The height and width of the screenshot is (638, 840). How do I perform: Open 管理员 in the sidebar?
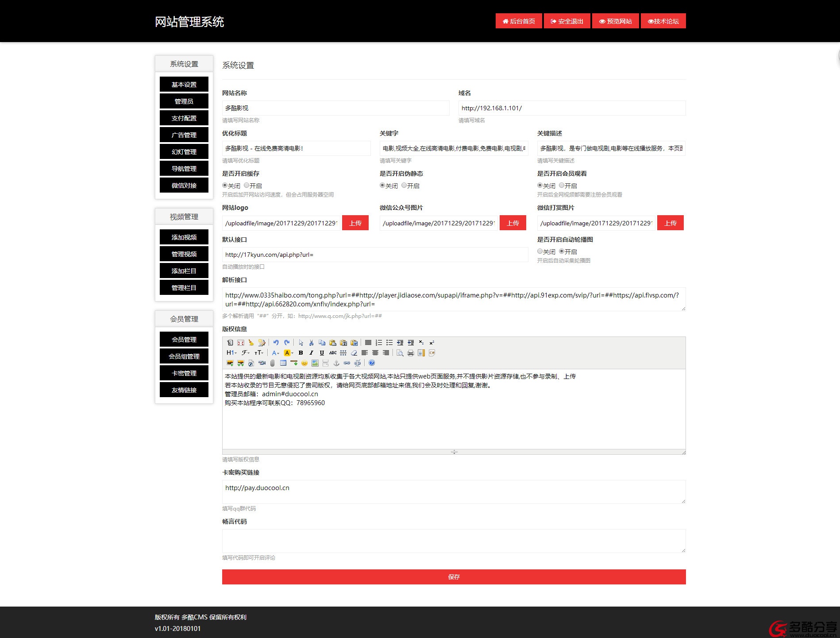(184, 101)
